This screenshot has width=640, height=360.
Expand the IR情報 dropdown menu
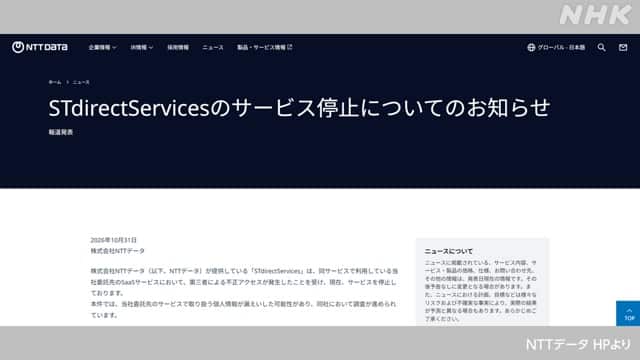pos(142,47)
